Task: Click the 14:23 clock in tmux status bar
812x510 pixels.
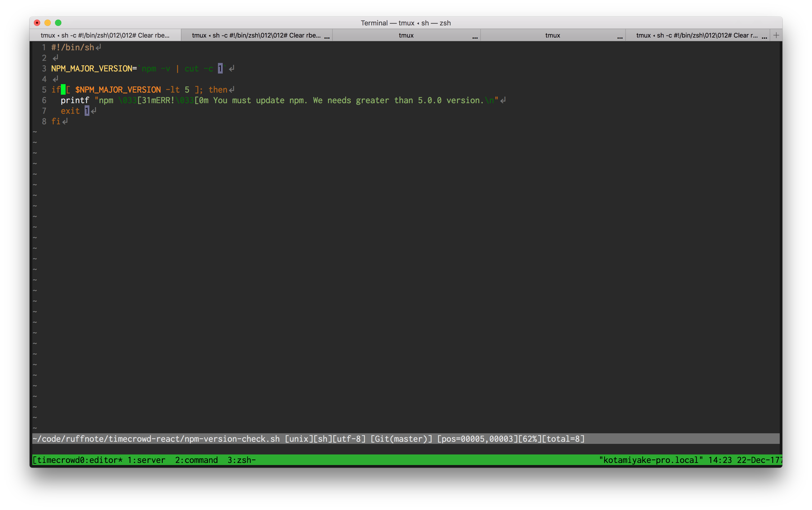Action: 720,460
